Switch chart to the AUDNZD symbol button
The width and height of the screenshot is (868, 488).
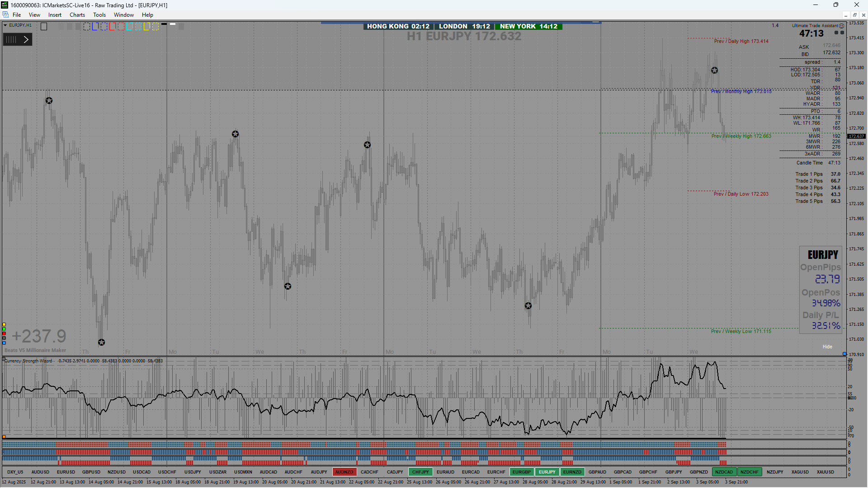click(344, 472)
